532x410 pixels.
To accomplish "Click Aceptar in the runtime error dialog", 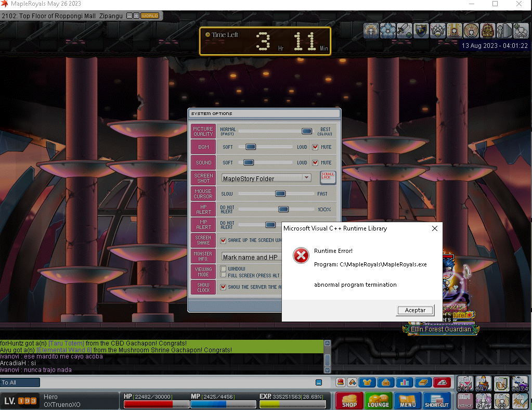I will click(x=415, y=310).
